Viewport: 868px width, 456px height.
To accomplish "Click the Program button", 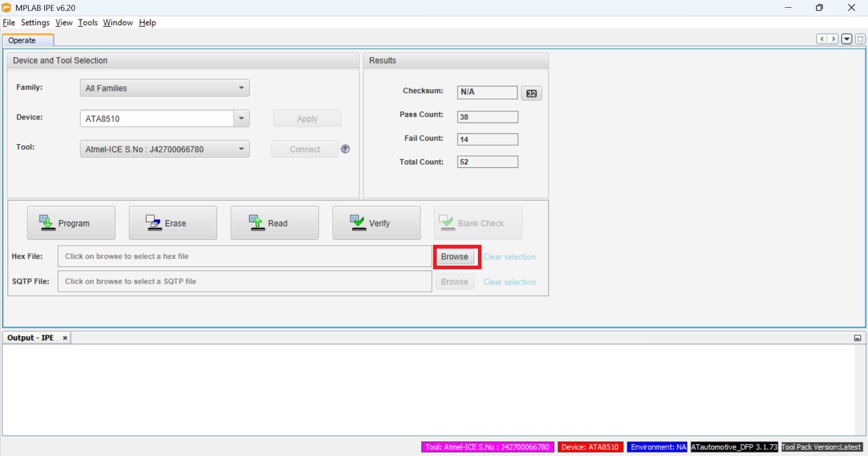I will click(71, 223).
